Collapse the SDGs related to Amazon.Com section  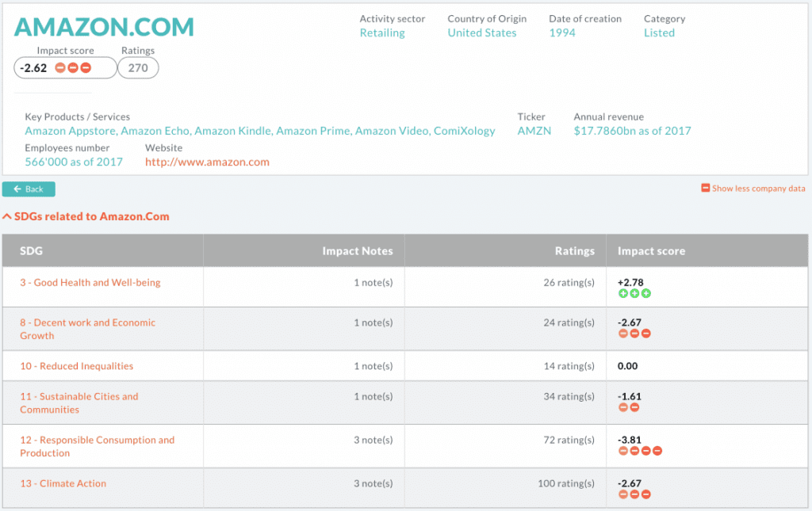[7, 216]
